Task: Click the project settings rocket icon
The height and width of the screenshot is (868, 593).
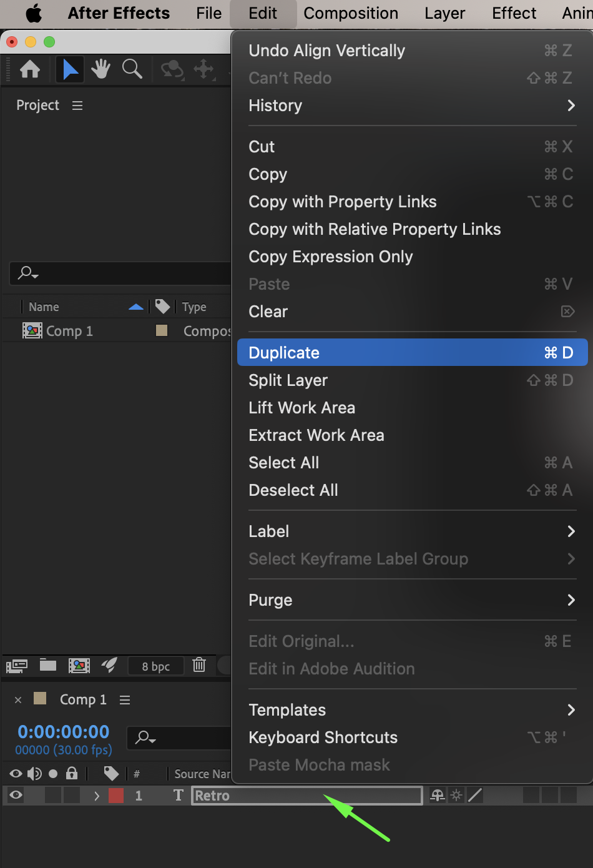Action: click(109, 665)
